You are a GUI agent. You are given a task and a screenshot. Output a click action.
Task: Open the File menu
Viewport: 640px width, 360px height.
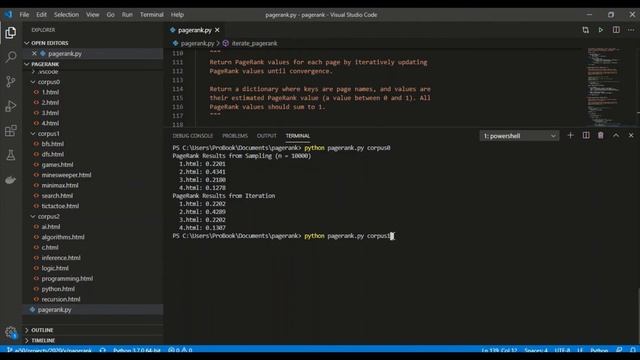(x=24, y=15)
